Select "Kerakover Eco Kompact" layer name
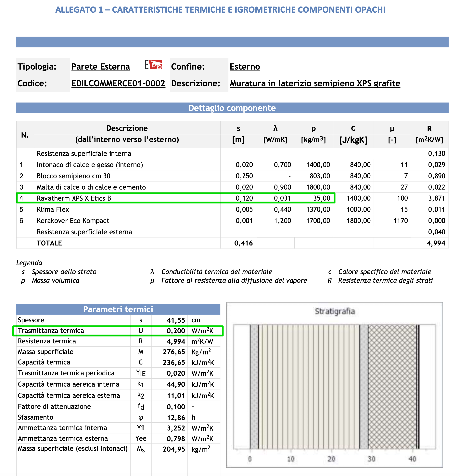 [x=73, y=220]
